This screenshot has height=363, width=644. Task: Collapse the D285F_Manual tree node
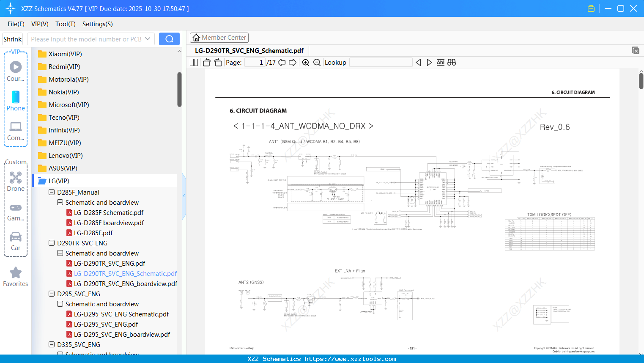click(51, 192)
